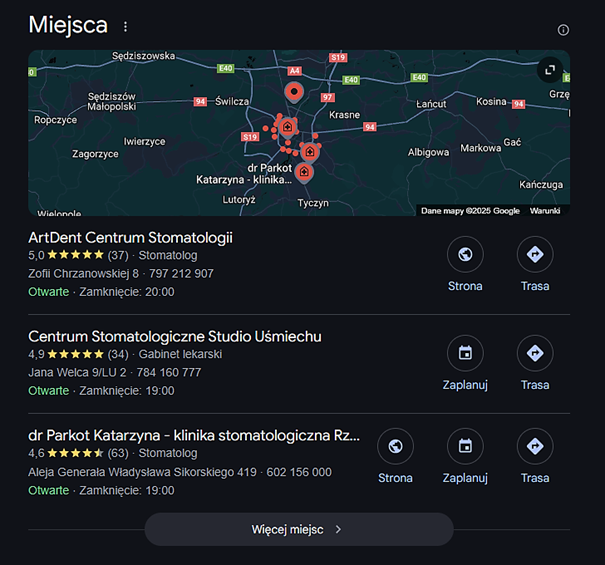The image size is (605, 565).
Task: Click the dr Parkot Katarzyna map pin
Action: tap(304, 172)
